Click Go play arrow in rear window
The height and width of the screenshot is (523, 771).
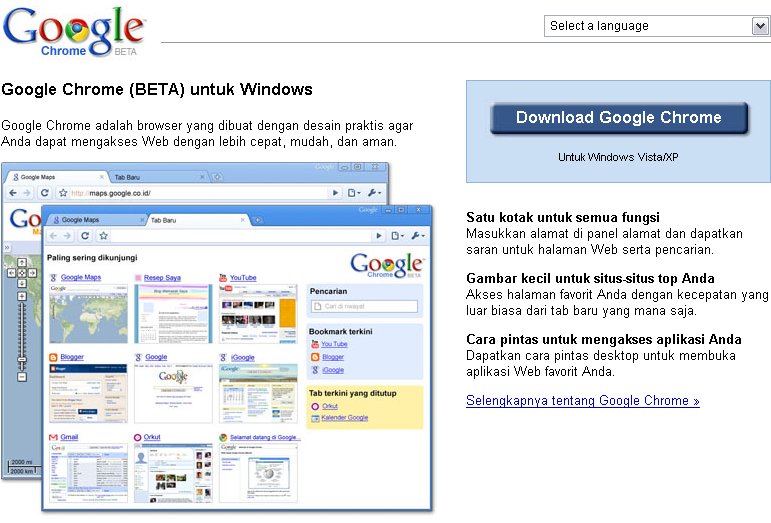[x=335, y=193]
